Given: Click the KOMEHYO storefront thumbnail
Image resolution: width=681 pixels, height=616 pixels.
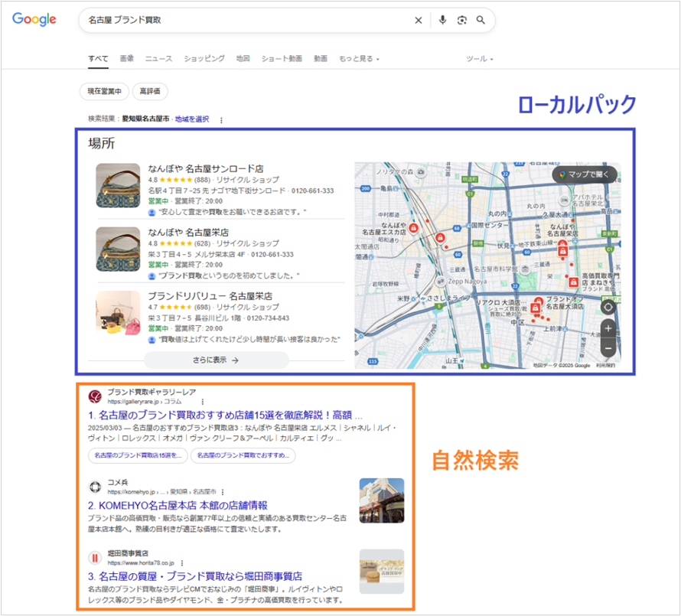Looking at the screenshot, I should [381, 502].
